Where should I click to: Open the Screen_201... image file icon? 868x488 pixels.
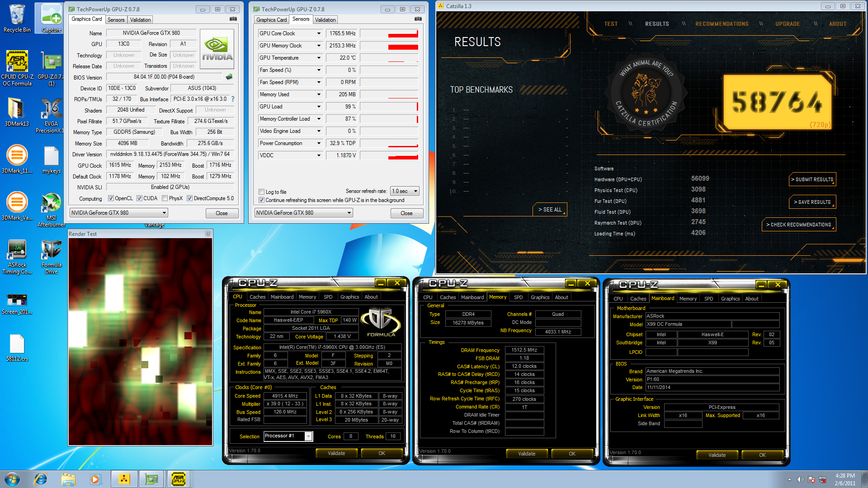[17, 303]
